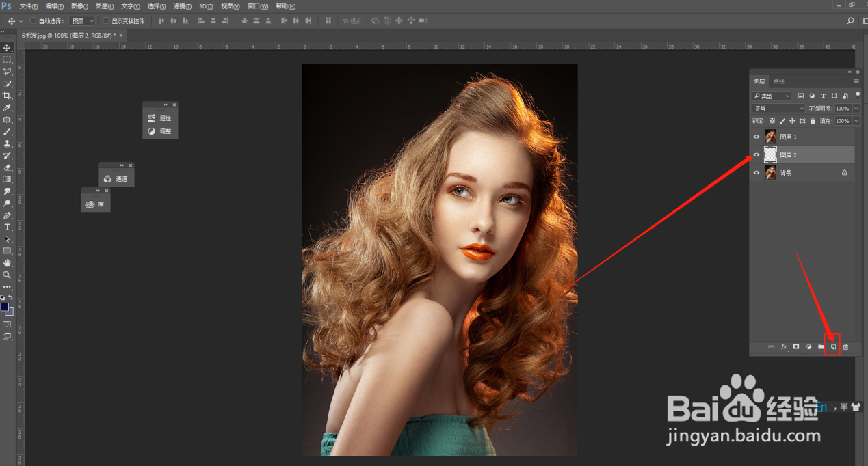Switch to the 路径 tab
Screen dimensions: 868x466
pos(778,81)
